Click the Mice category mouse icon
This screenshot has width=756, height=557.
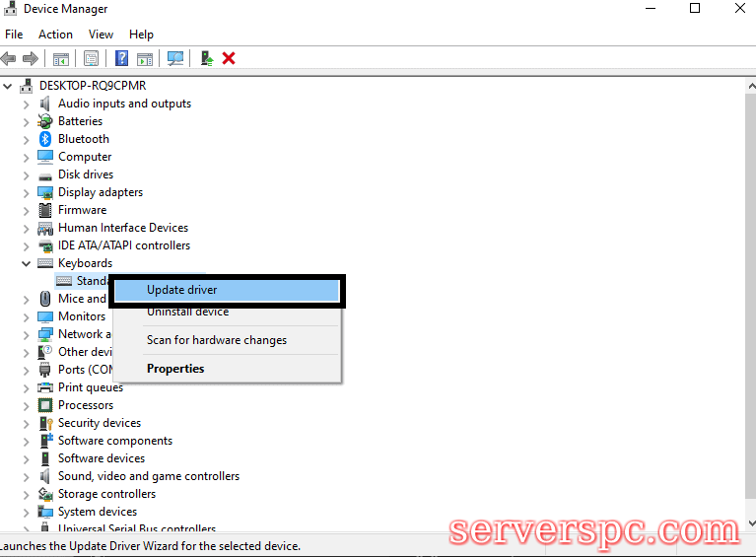(44, 299)
